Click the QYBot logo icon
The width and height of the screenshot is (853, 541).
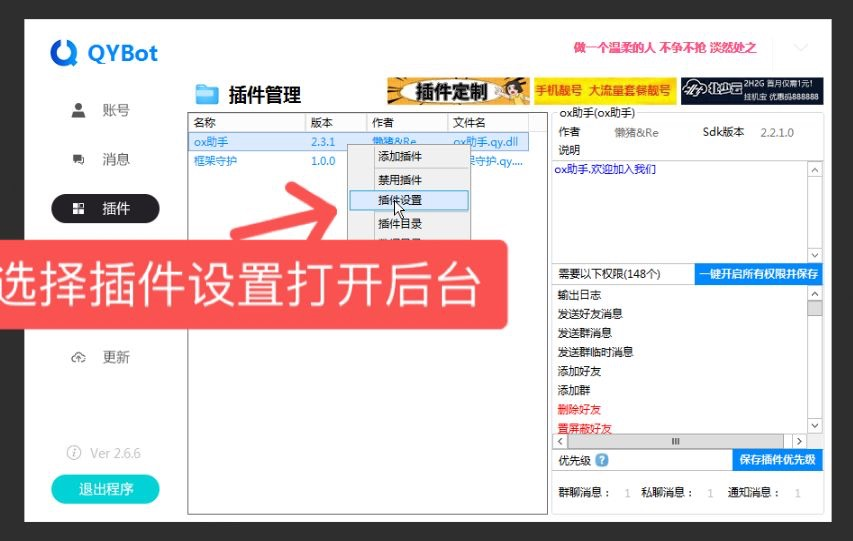tap(64, 53)
